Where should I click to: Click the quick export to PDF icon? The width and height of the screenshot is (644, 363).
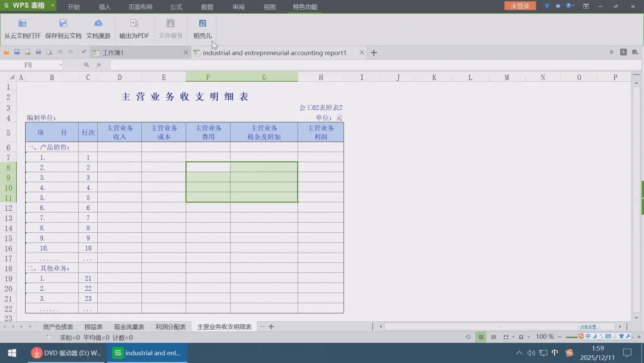(27, 52)
